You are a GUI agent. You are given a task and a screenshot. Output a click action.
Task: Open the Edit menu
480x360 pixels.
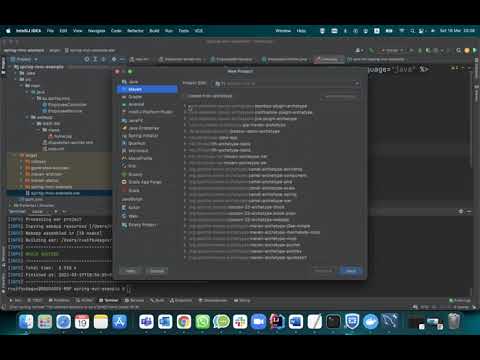63,31
